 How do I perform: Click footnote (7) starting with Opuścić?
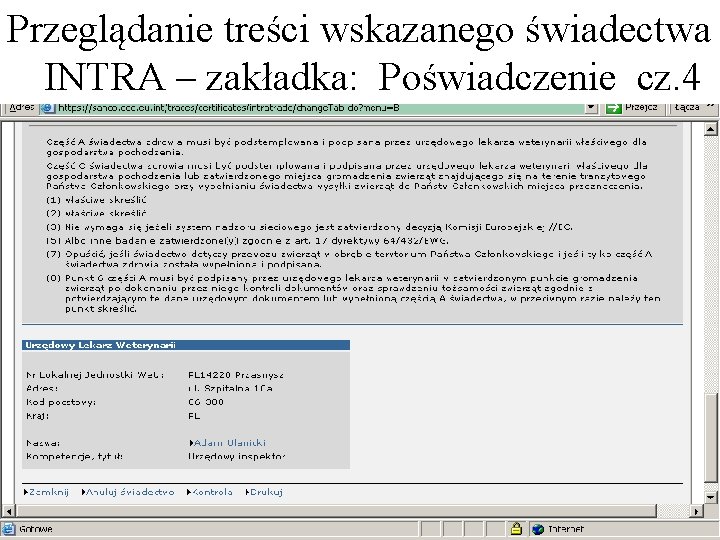pos(349,259)
